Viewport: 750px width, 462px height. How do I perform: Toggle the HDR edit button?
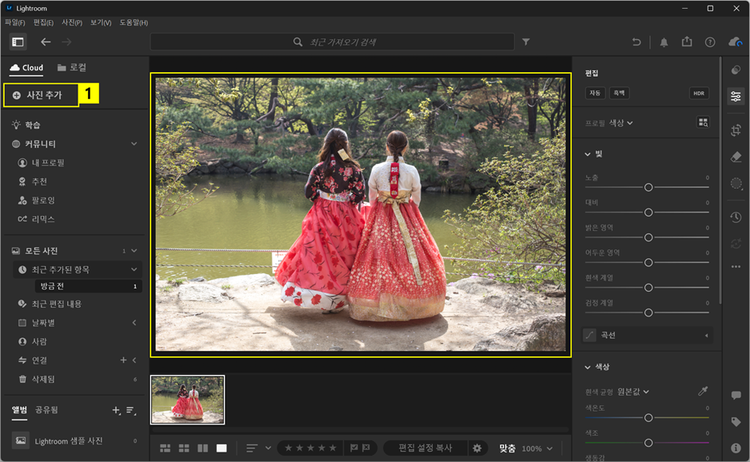click(x=699, y=93)
